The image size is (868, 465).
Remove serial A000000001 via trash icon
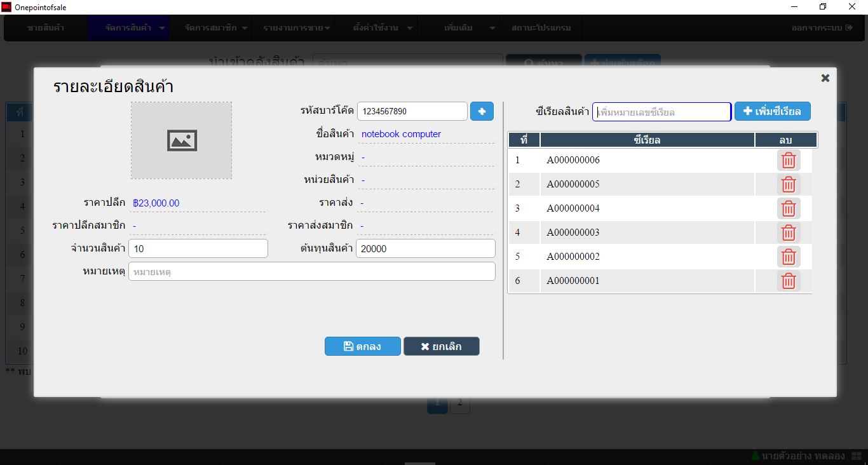(x=788, y=281)
